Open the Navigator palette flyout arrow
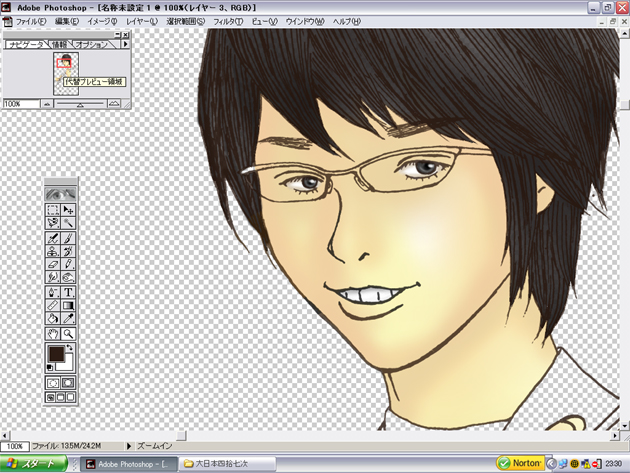 (x=125, y=44)
